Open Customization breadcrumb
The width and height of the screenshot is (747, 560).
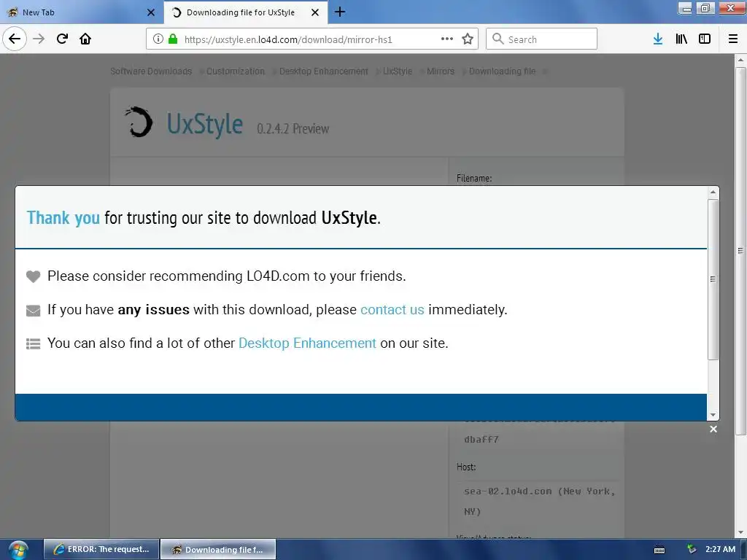236,71
